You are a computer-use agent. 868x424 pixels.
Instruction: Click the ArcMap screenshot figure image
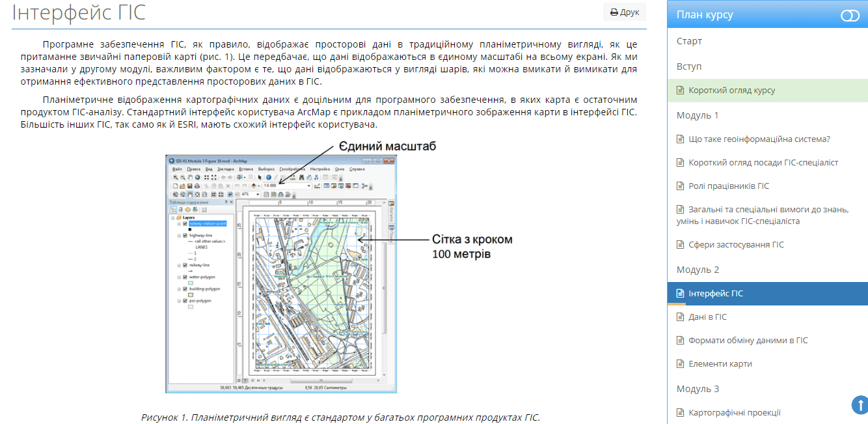(281, 274)
